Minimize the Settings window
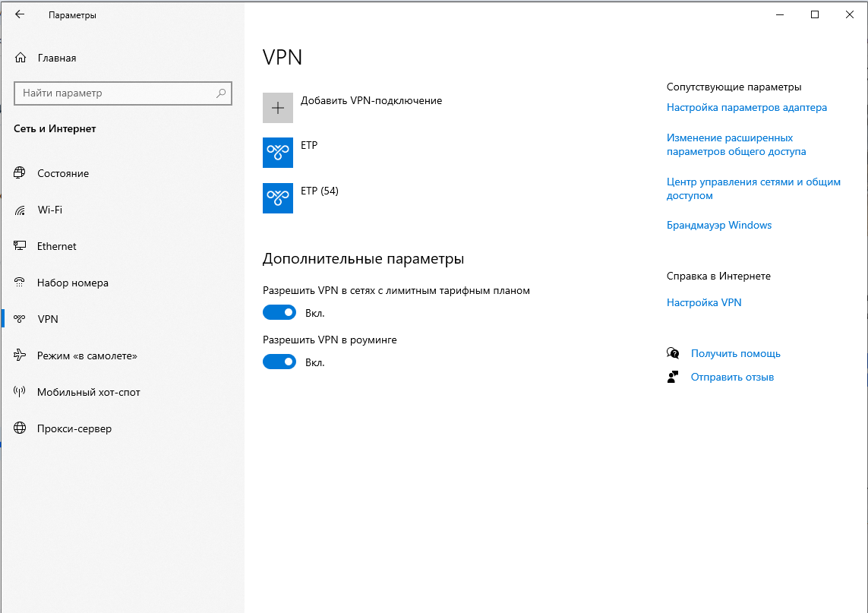This screenshot has height=613, width=868. coord(780,14)
